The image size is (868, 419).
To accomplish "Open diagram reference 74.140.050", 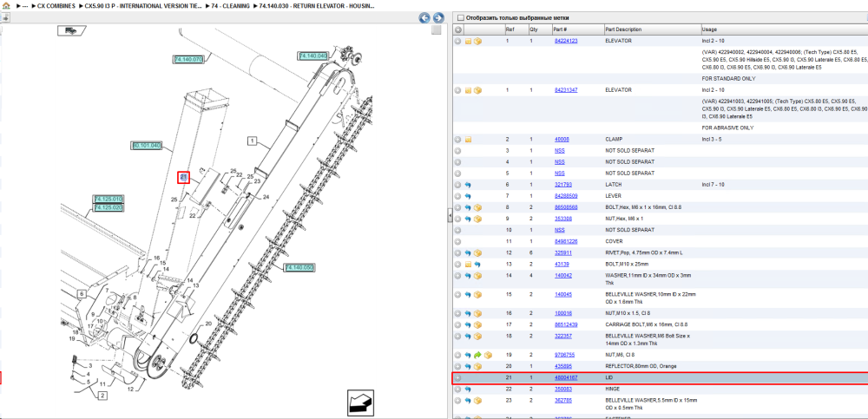I will coord(299,268).
